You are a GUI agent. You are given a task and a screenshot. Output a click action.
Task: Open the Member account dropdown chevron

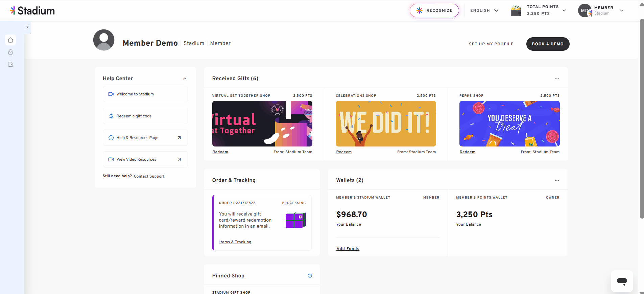(x=622, y=10)
